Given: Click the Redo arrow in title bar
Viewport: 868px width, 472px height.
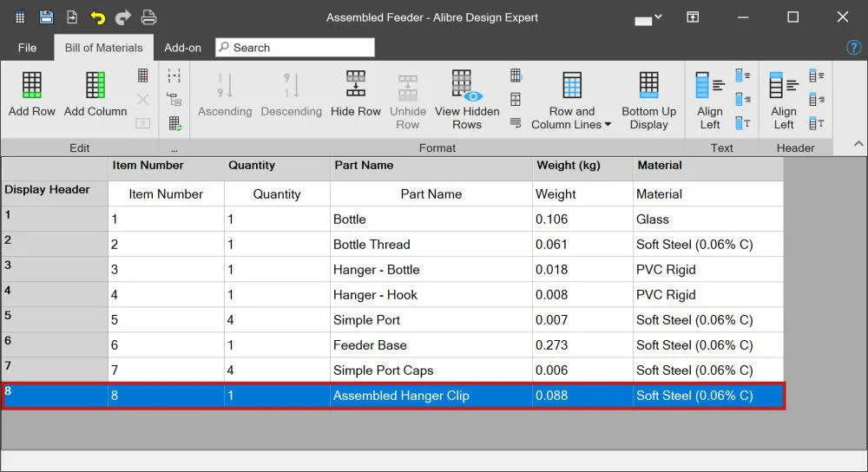Looking at the screenshot, I should point(123,17).
